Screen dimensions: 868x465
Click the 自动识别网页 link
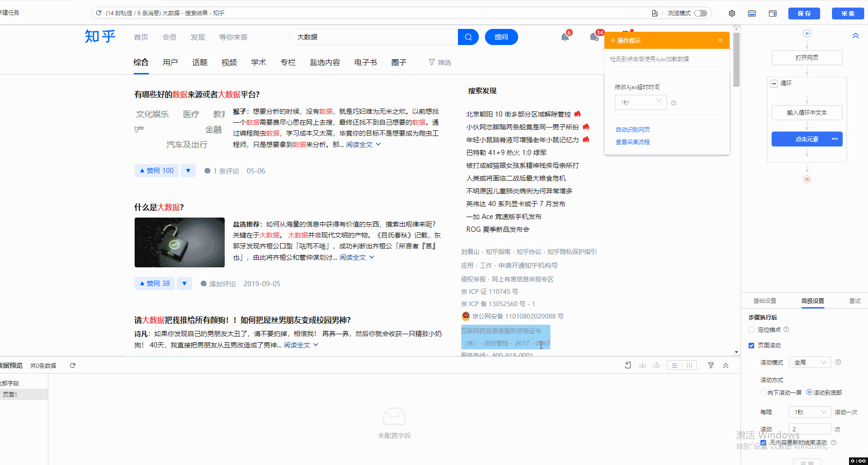coord(632,129)
